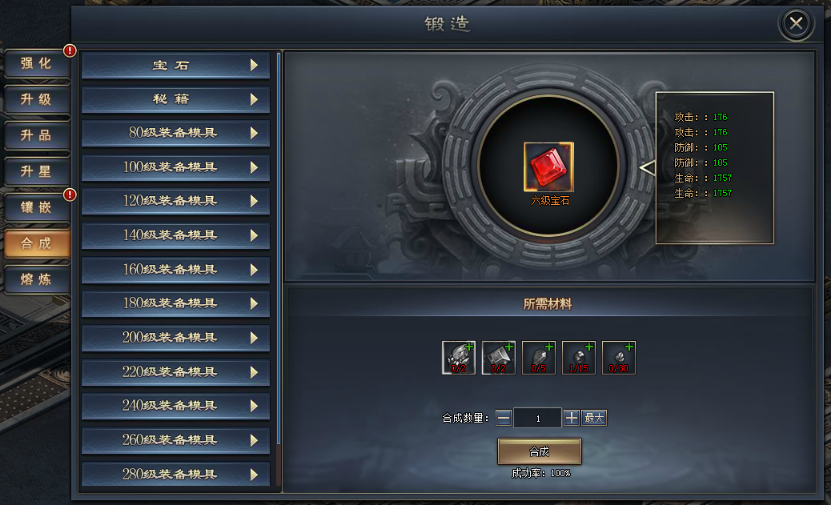The width and height of the screenshot is (831, 506).
Task: Click the material slot showing 1/15
Action: click(x=579, y=358)
